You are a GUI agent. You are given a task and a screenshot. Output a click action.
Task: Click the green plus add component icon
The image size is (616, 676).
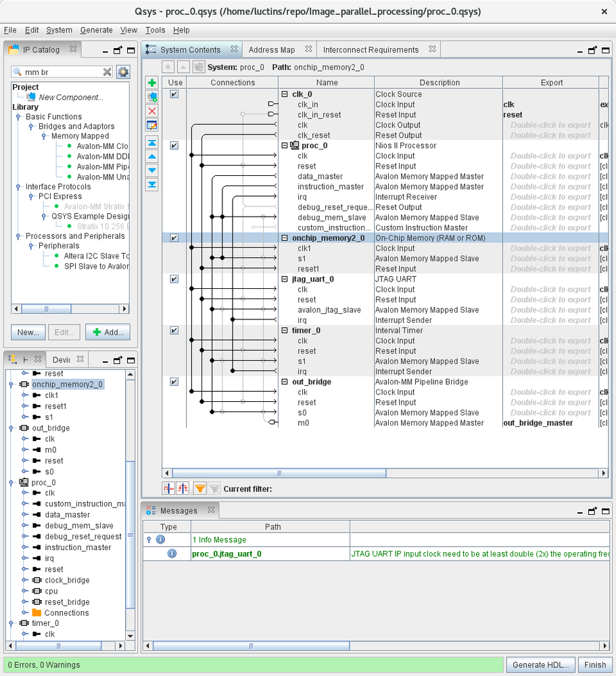click(152, 83)
